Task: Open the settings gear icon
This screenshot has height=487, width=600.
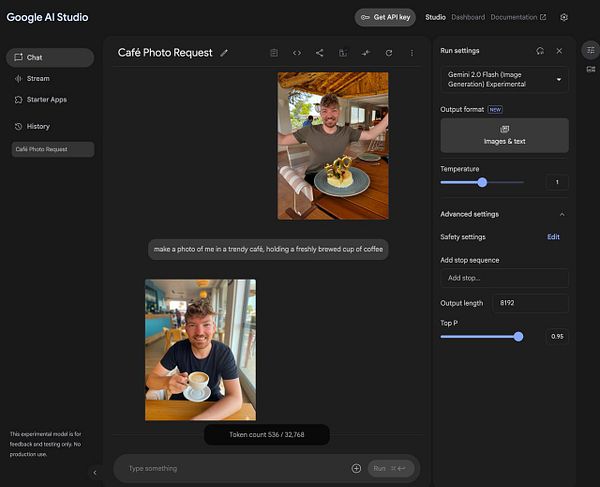Action: pos(564,17)
